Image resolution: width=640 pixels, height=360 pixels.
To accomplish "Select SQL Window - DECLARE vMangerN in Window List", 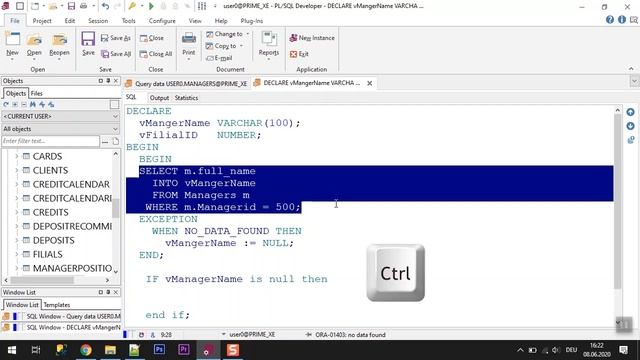I will pyautogui.click(x=61, y=327).
